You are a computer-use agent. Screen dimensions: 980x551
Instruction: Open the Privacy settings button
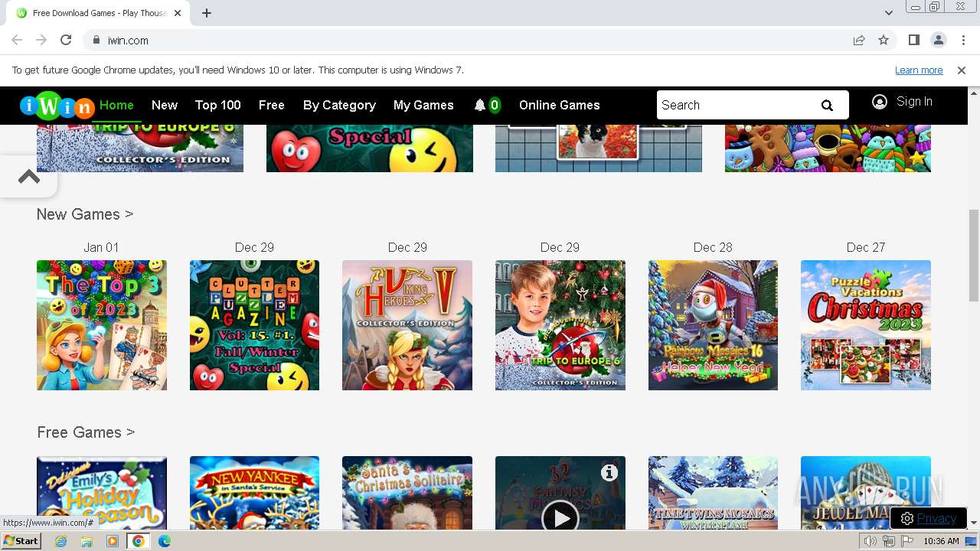(x=929, y=518)
